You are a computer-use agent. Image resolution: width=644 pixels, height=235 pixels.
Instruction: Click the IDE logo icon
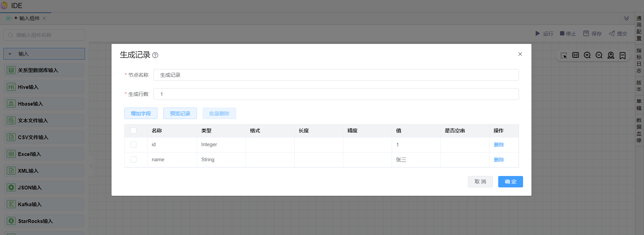tap(4, 6)
